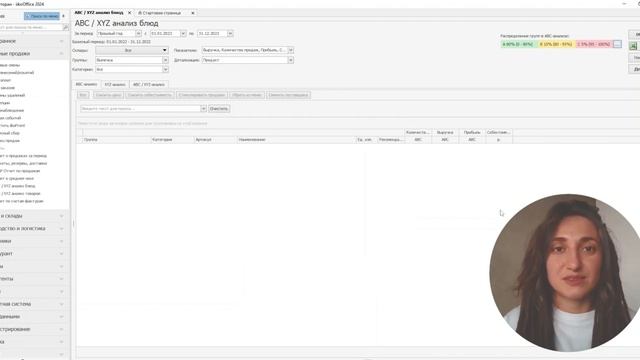Open the end date picker 31.12.2023

coord(230,33)
